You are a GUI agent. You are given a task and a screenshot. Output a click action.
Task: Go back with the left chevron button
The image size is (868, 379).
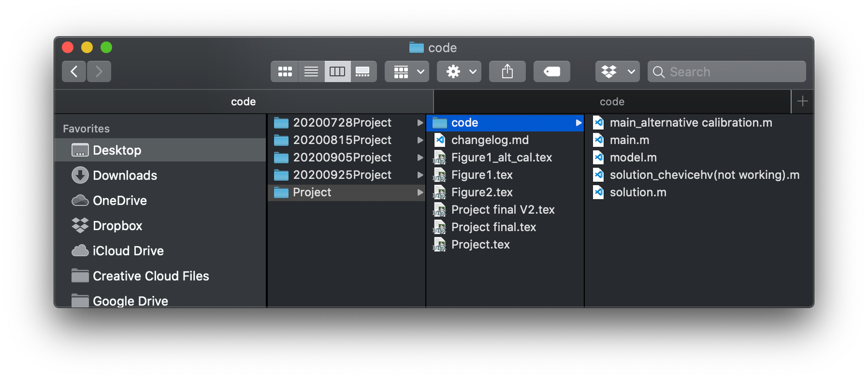(74, 71)
